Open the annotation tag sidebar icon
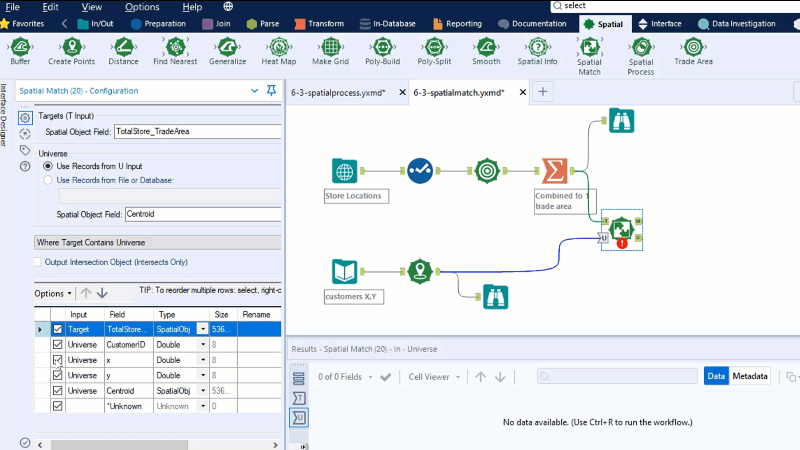The width and height of the screenshot is (800, 450). (x=24, y=150)
